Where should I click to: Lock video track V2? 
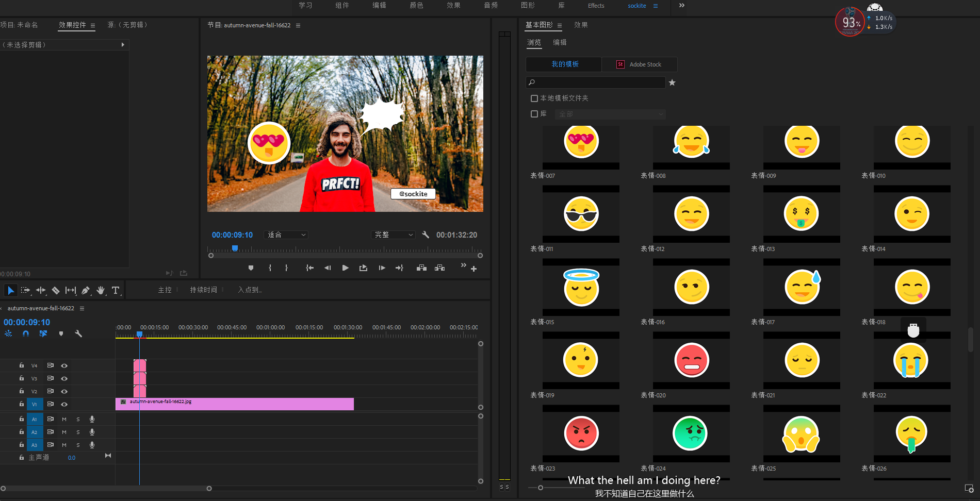22,391
